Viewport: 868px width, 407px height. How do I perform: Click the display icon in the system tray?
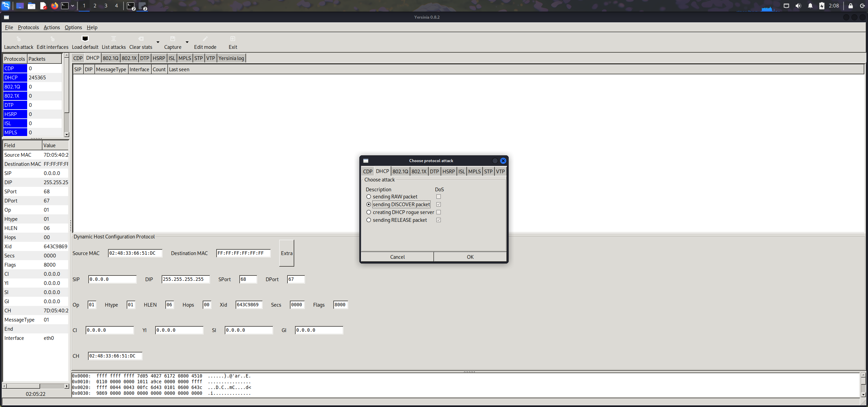point(786,6)
